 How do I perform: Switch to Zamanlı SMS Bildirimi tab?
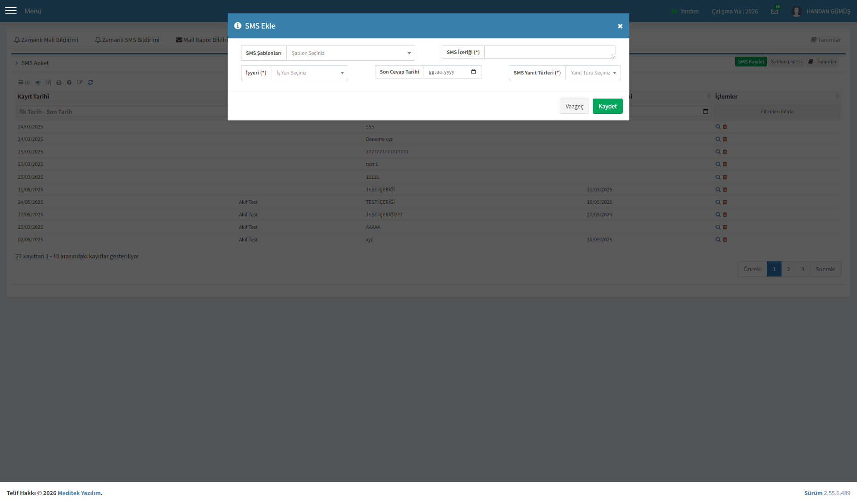tap(127, 40)
